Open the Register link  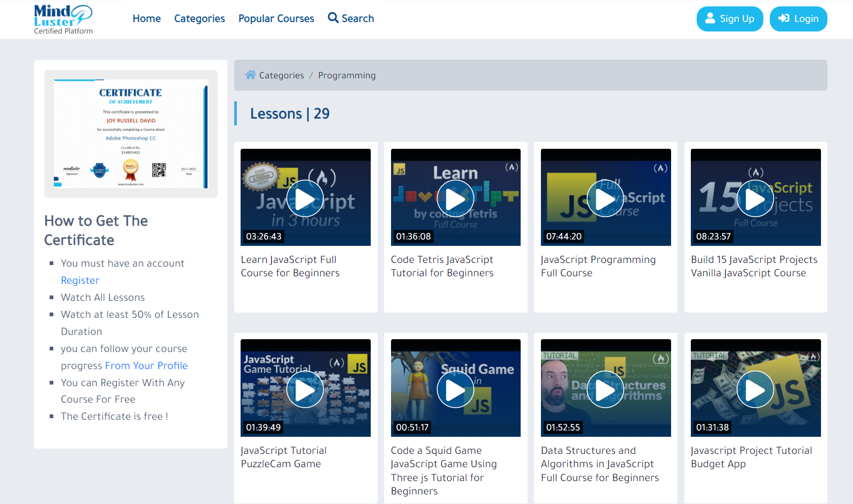tap(80, 281)
